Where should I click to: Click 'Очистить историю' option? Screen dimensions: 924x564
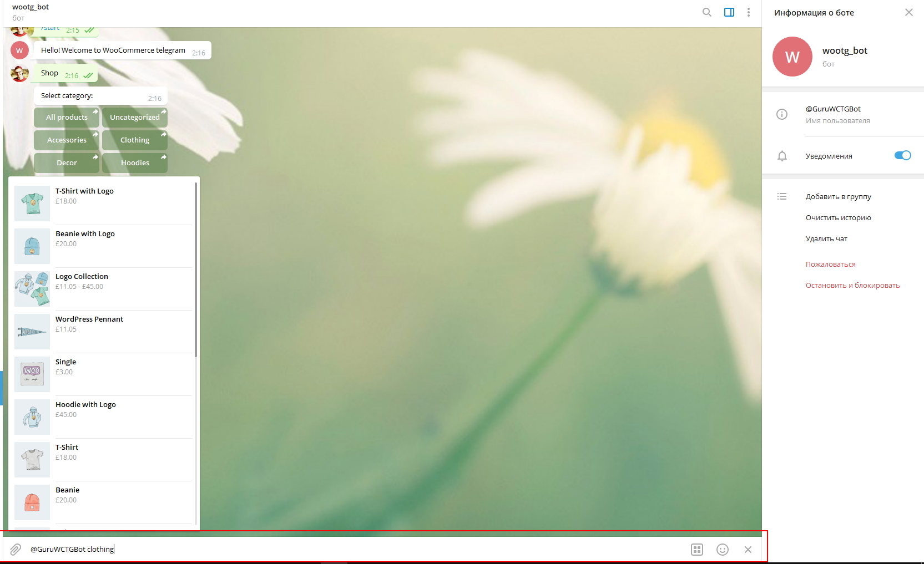click(x=838, y=217)
